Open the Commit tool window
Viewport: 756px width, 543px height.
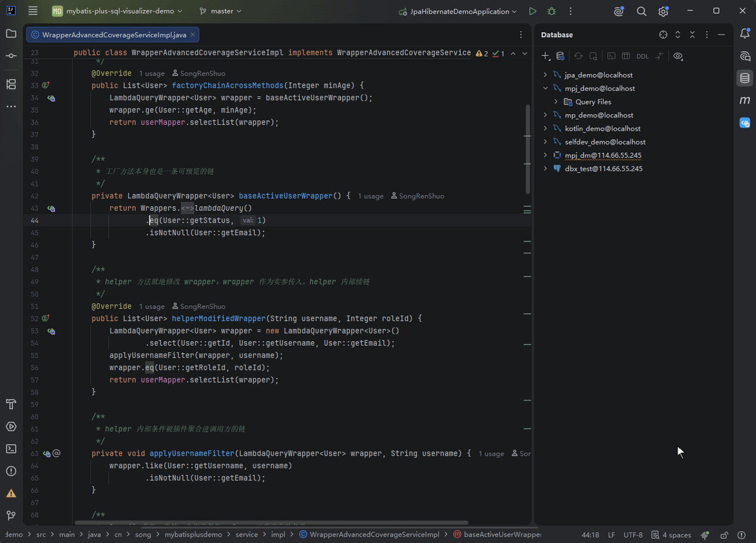coord(11,55)
